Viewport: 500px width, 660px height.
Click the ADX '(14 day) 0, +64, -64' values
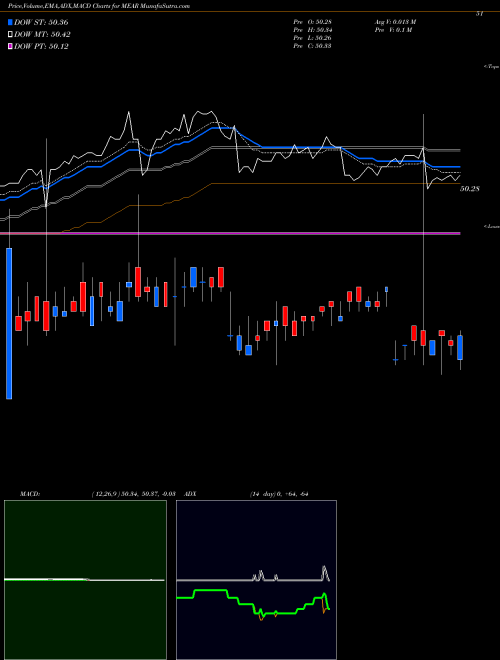point(279,494)
